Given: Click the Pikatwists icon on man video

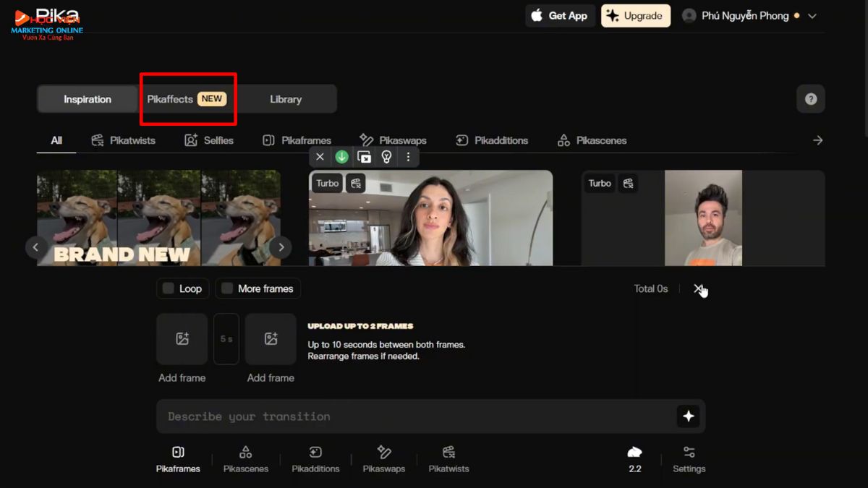Looking at the screenshot, I should [628, 184].
